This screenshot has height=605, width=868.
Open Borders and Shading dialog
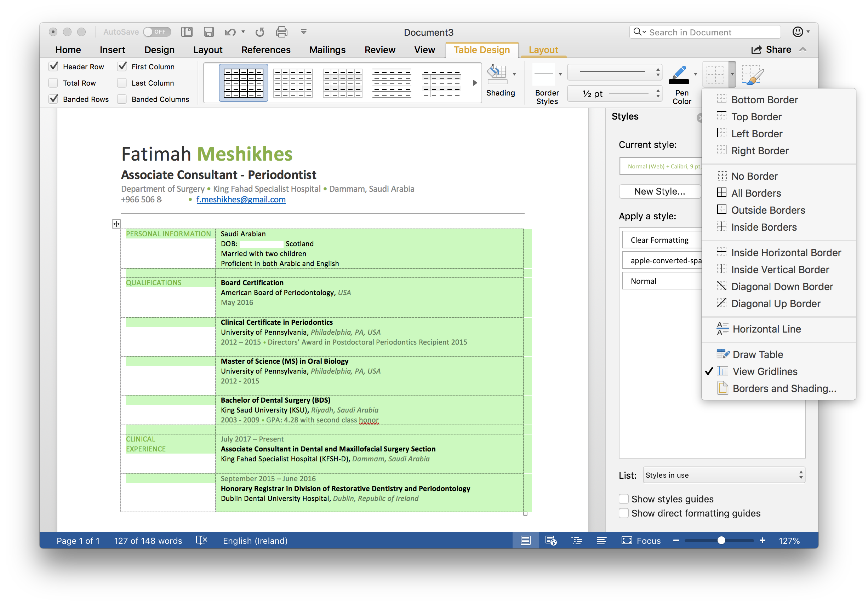(778, 388)
